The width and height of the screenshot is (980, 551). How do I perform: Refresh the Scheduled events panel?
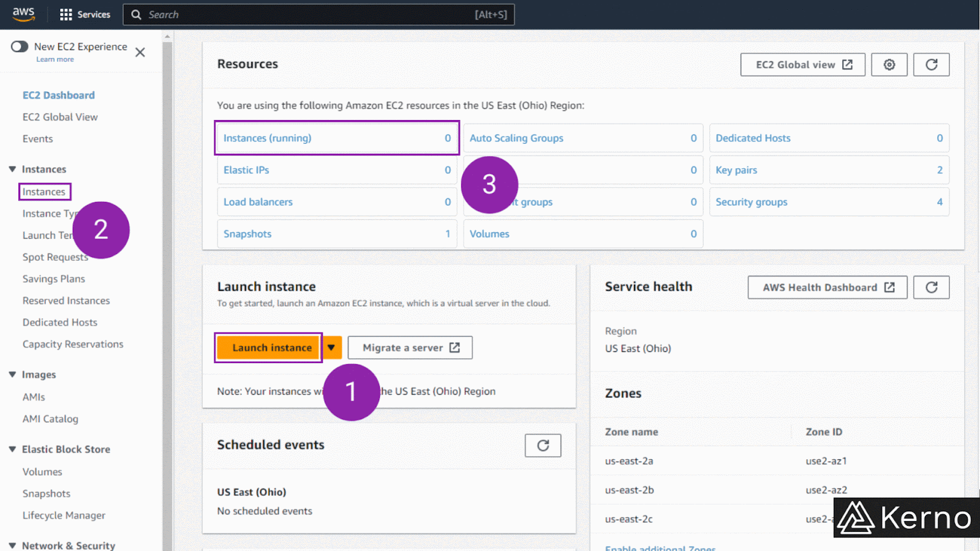coord(543,445)
